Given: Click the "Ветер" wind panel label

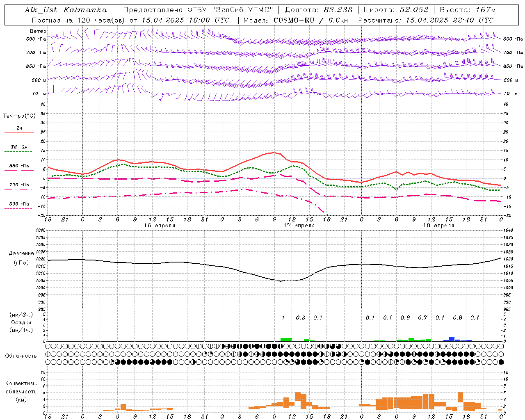Looking at the screenshot, I should point(38,31).
